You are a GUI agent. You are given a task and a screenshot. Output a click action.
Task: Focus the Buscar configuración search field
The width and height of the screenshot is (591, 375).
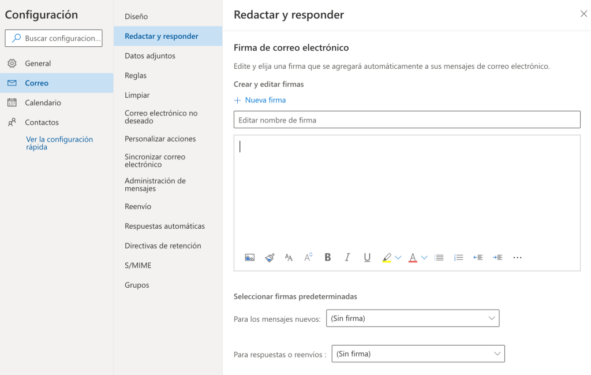coord(54,38)
